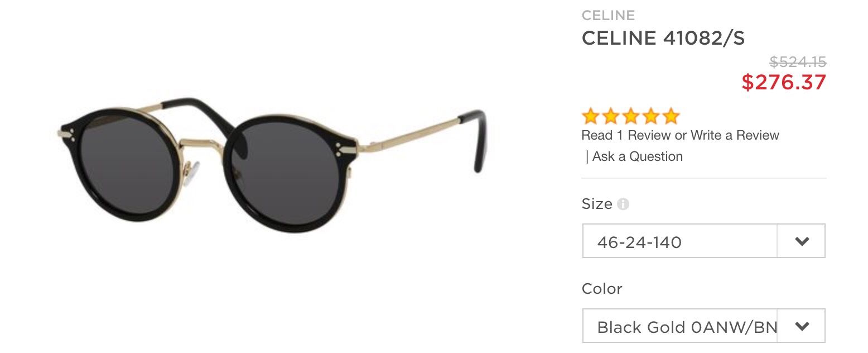Click the Color field label
The height and width of the screenshot is (353, 868).
602,289
